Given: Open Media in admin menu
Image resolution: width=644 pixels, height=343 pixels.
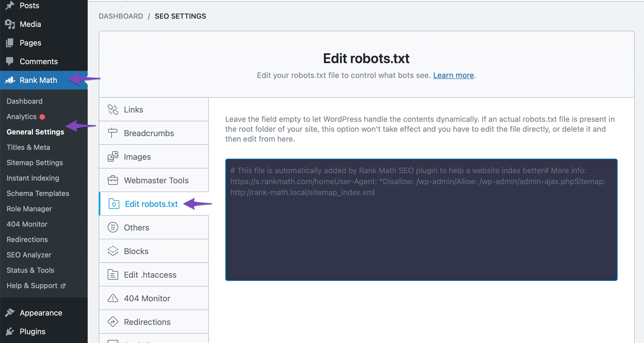Looking at the screenshot, I should point(44,24).
